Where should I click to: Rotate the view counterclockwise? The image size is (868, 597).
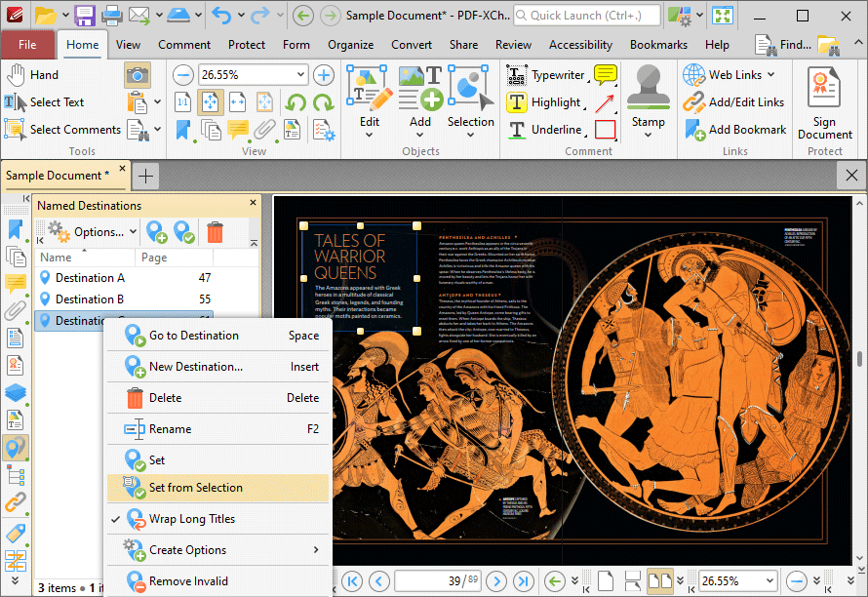point(296,102)
